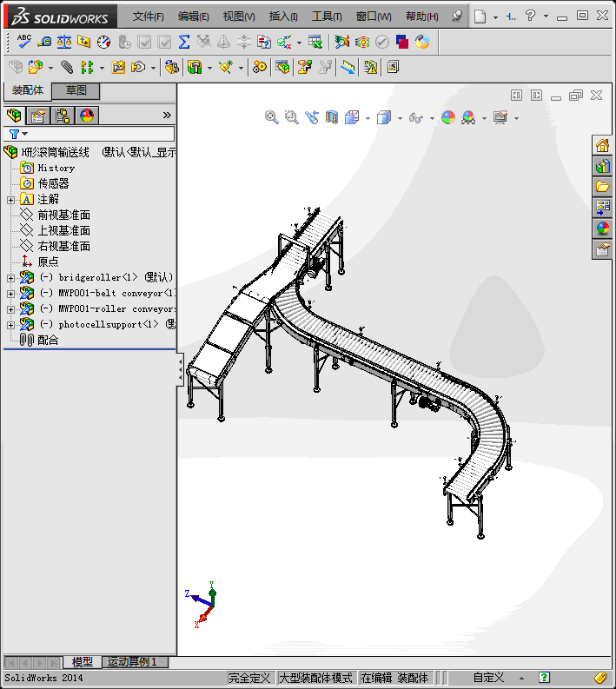
Task: Click the Edit Appearance color ball
Action: click(448, 117)
